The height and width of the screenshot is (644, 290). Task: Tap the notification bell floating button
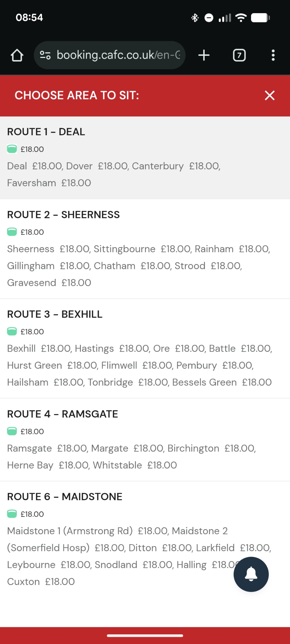[251, 574]
